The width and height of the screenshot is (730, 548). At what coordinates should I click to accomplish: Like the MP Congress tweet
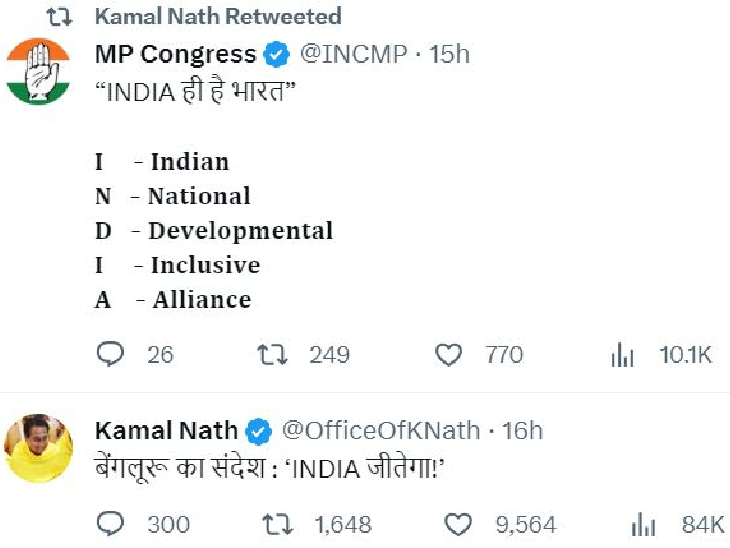pyautogui.click(x=450, y=354)
